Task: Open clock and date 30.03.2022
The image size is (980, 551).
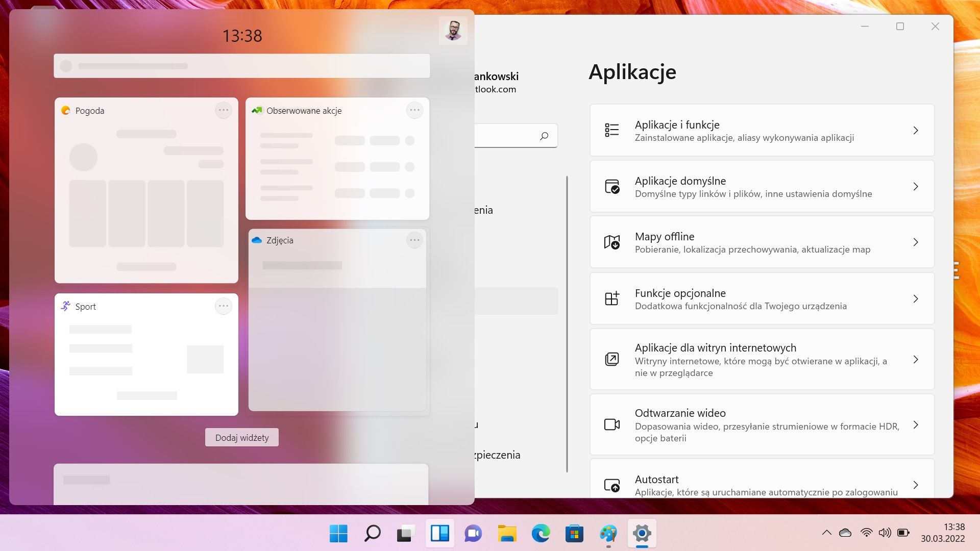Action: (x=943, y=533)
